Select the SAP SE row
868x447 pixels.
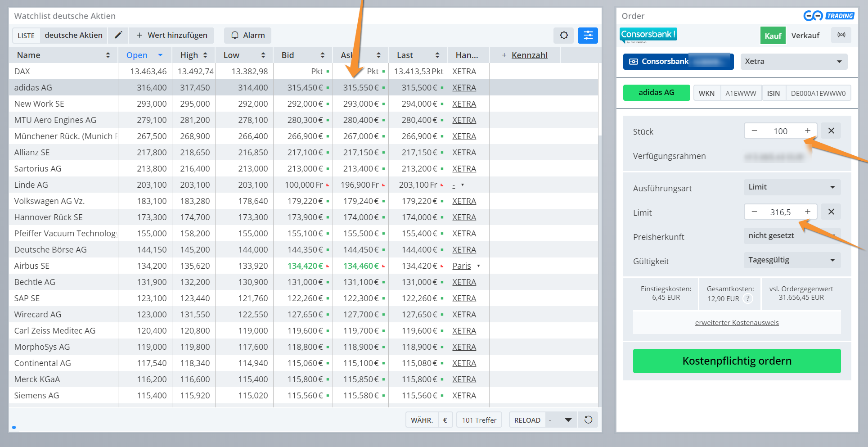tap(304, 298)
